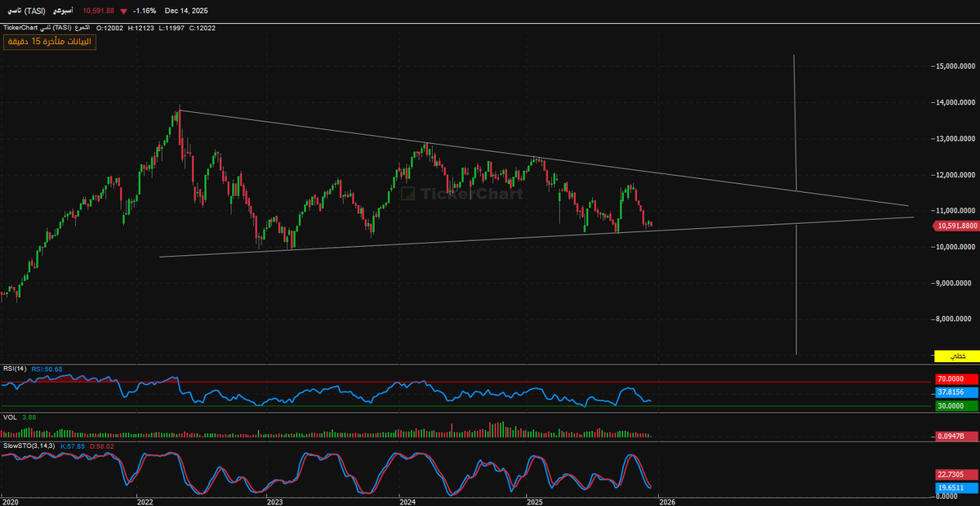Click the red 22.7305 stochastic tag

click(956, 475)
